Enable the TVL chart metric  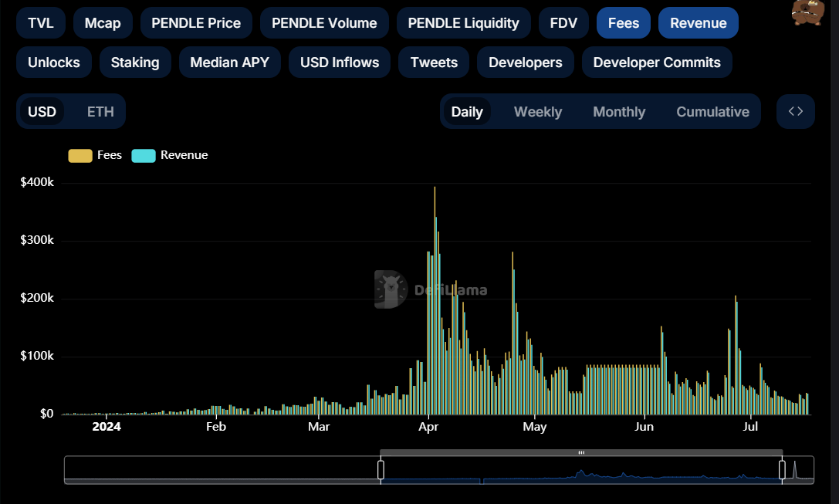click(41, 23)
